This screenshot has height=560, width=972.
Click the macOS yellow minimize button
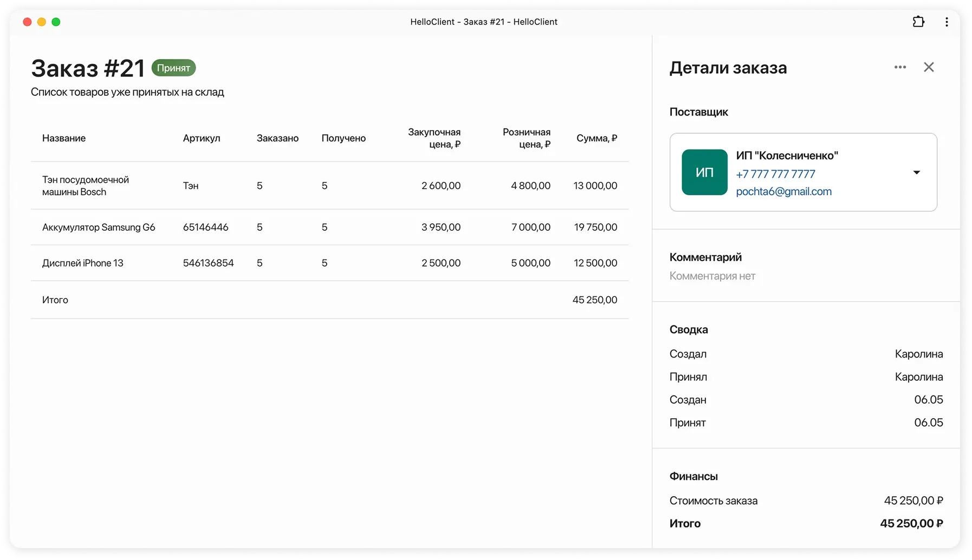click(x=42, y=22)
